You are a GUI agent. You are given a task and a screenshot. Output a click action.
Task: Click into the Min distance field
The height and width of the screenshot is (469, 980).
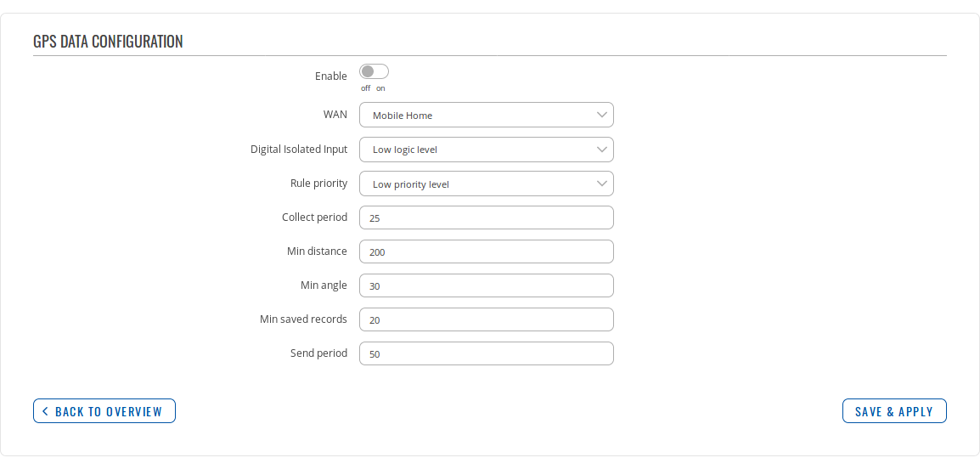click(x=486, y=251)
